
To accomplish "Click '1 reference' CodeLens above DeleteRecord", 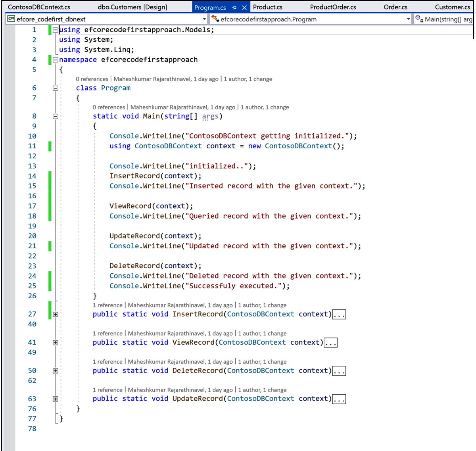I will 107,362.
